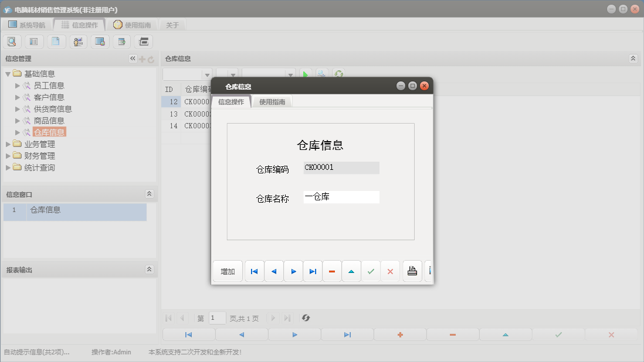
Task: Cancel edit using the red X icon
Action: (x=390, y=271)
